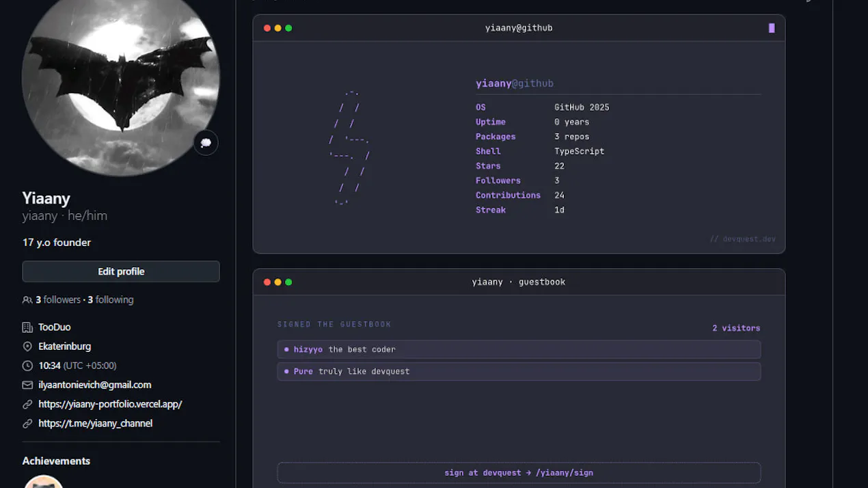Click link icon beside portfolio URL
Screen dimensions: 868x488
(27, 404)
